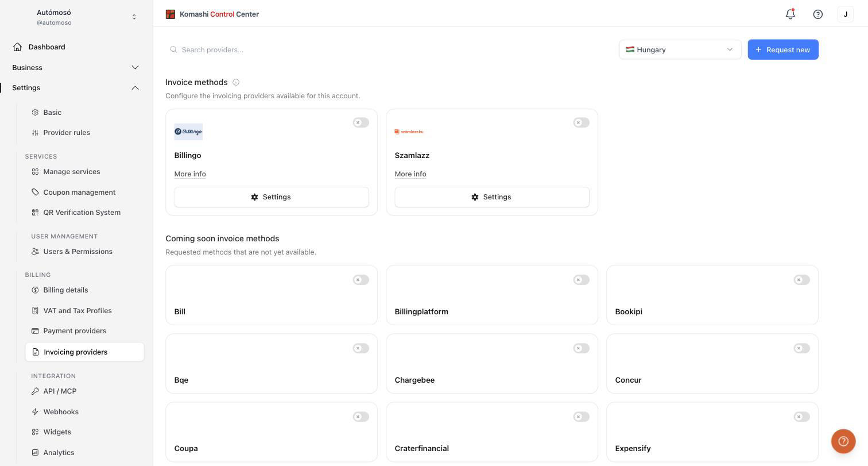Open Billingo Settings button

272,197
